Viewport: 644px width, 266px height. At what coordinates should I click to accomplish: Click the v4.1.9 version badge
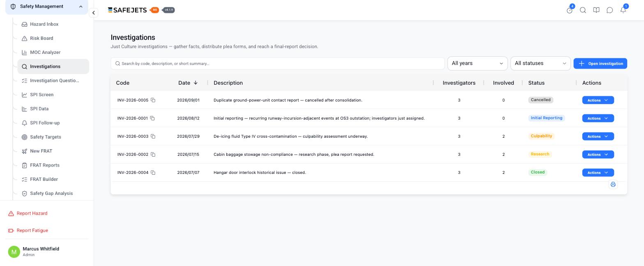tap(168, 10)
